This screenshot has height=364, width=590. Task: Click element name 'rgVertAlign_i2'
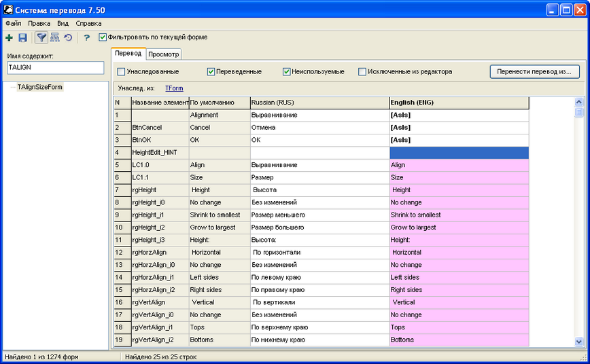click(160, 340)
